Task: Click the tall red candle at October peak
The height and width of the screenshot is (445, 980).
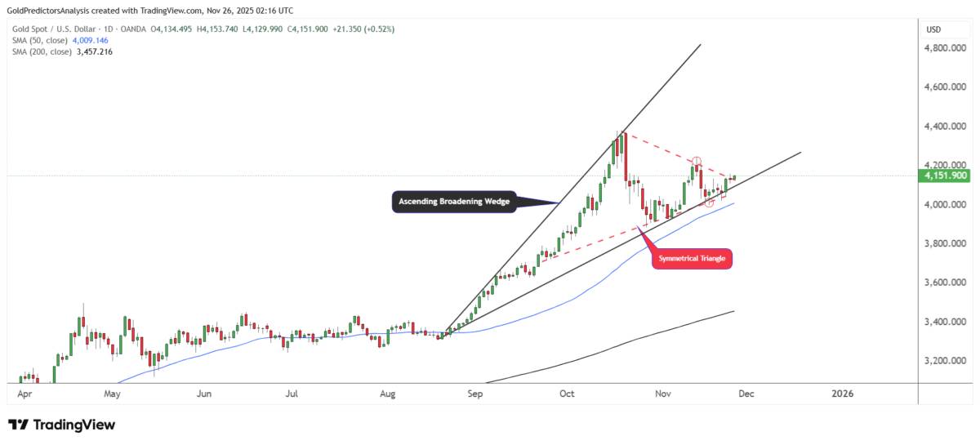Action: [625, 156]
